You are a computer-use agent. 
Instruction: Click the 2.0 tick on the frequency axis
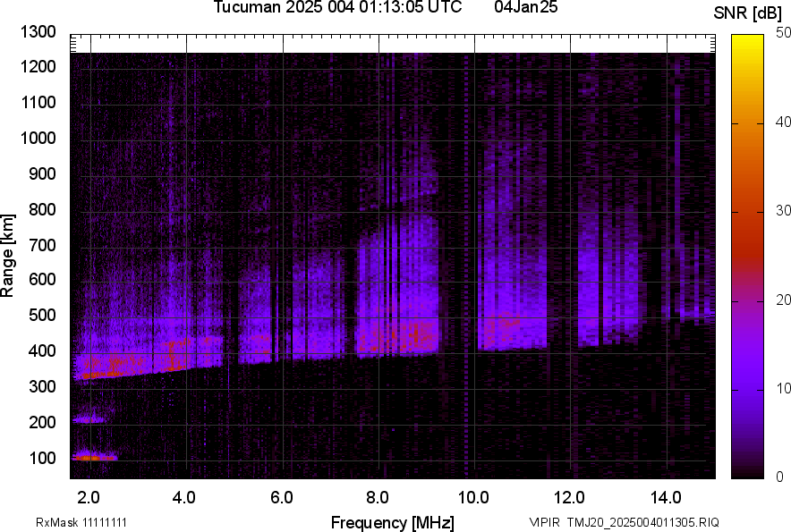coord(88,495)
